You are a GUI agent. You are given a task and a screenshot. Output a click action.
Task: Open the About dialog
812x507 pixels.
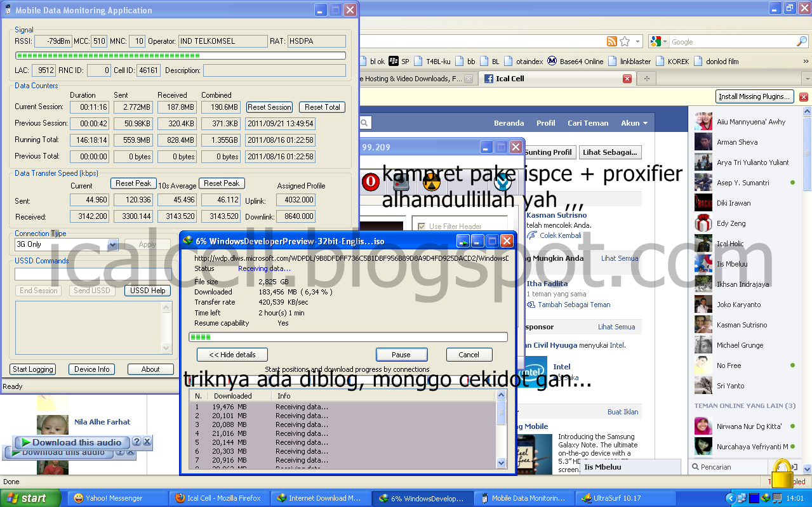pos(150,369)
